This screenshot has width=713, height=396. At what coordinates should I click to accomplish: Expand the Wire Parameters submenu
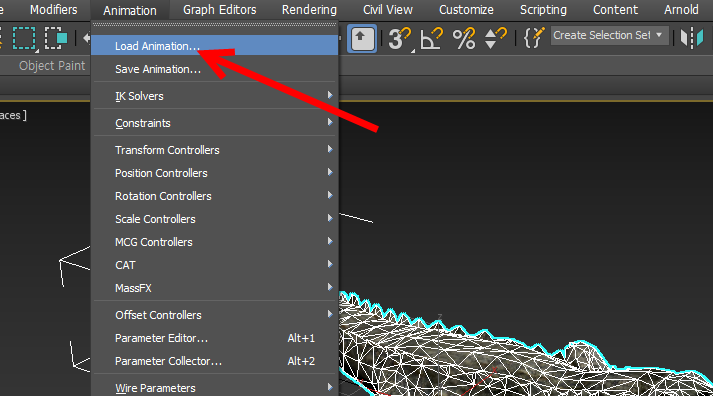(x=215, y=388)
